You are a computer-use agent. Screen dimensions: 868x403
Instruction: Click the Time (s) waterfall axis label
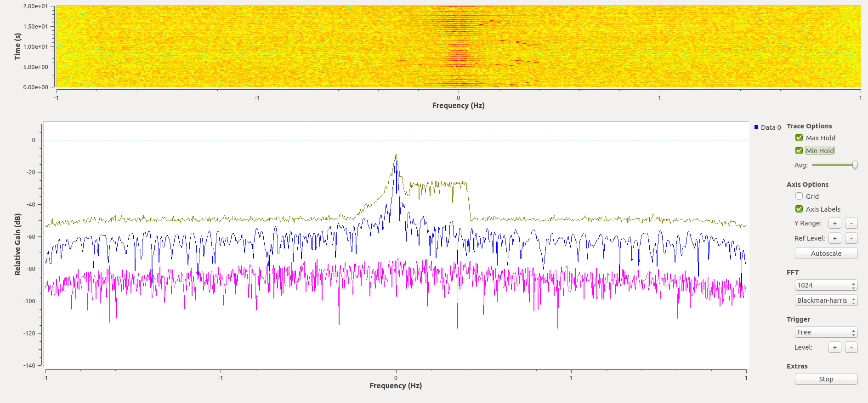18,46
